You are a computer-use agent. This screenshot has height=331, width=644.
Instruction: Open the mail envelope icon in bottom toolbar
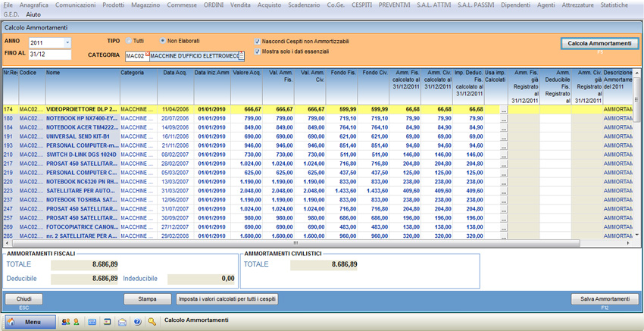click(122, 322)
